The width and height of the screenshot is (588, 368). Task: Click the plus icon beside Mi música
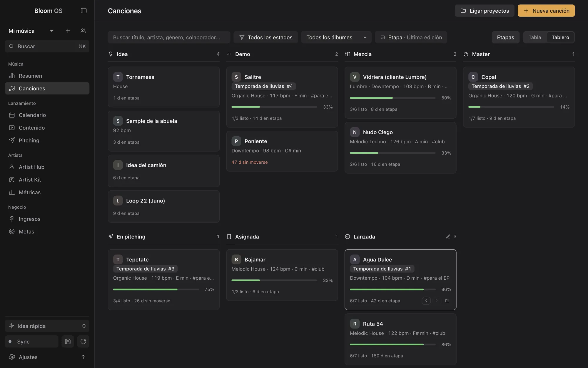[68, 31]
